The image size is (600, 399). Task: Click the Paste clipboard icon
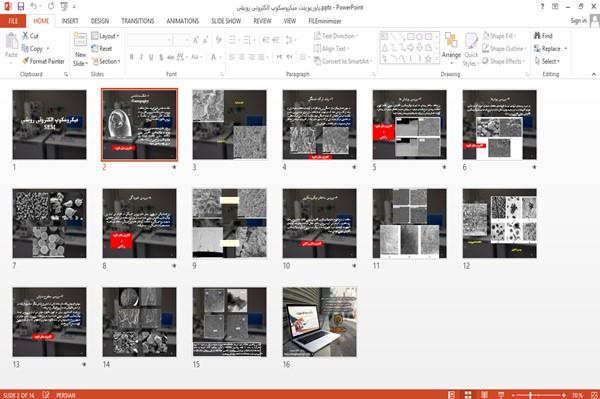point(11,41)
